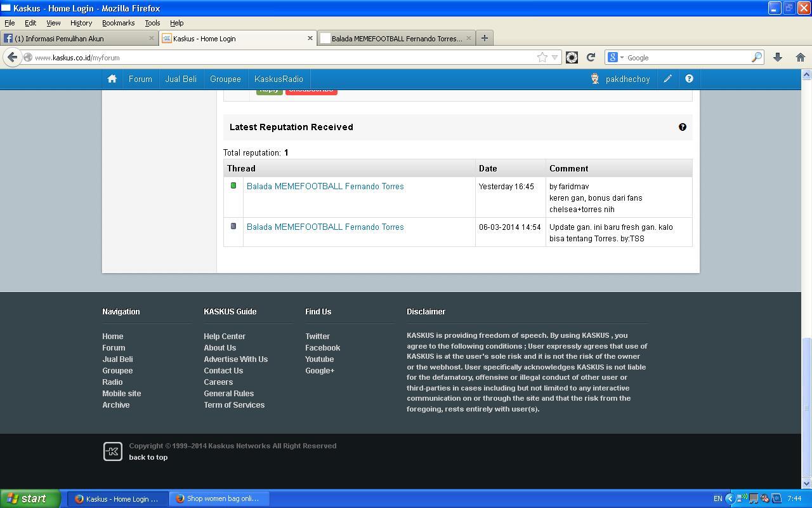The height and width of the screenshot is (508, 812).
Task: Open the File menu
Action: point(10,23)
